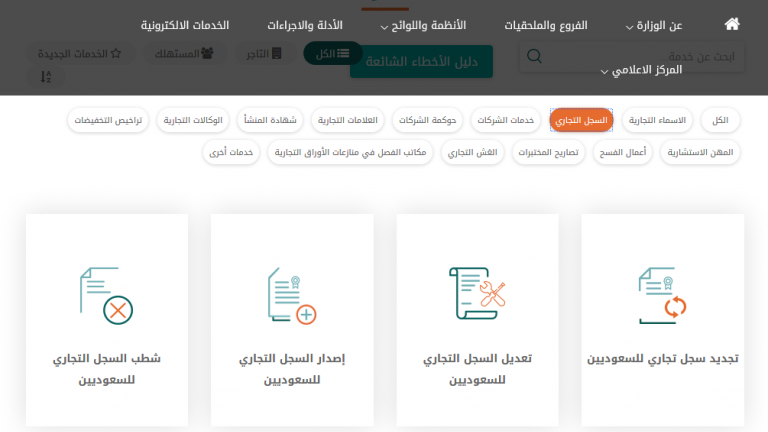Select مكاتب الفصل في منازعات الأوراق التجارية
Viewport: 768px width, 432px height.
pyautogui.click(x=350, y=152)
